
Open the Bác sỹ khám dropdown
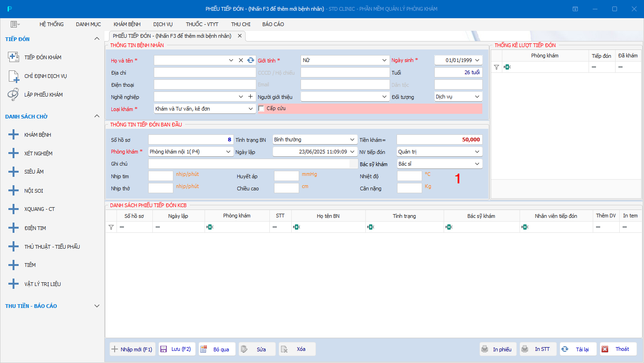click(x=477, y=164)
